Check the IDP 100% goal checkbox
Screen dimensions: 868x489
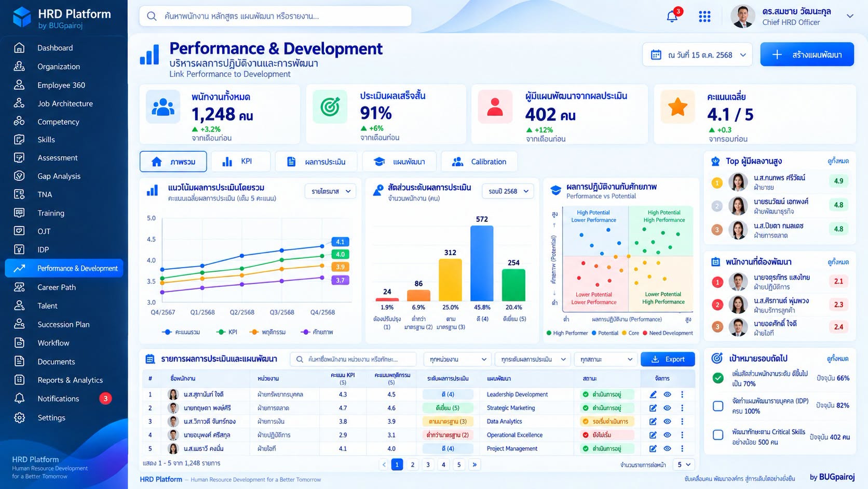coord(718,406)
